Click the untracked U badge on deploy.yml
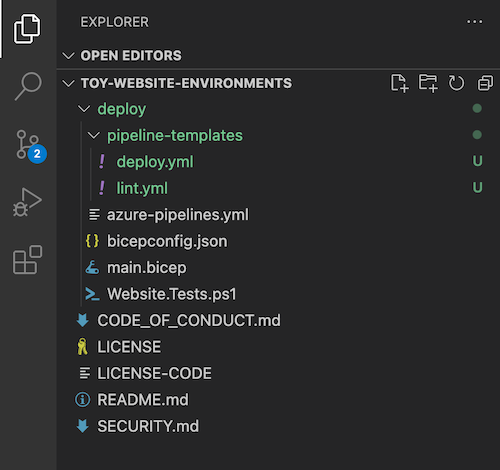The width and height of the screenshot is (500, 470). [477, 161]
